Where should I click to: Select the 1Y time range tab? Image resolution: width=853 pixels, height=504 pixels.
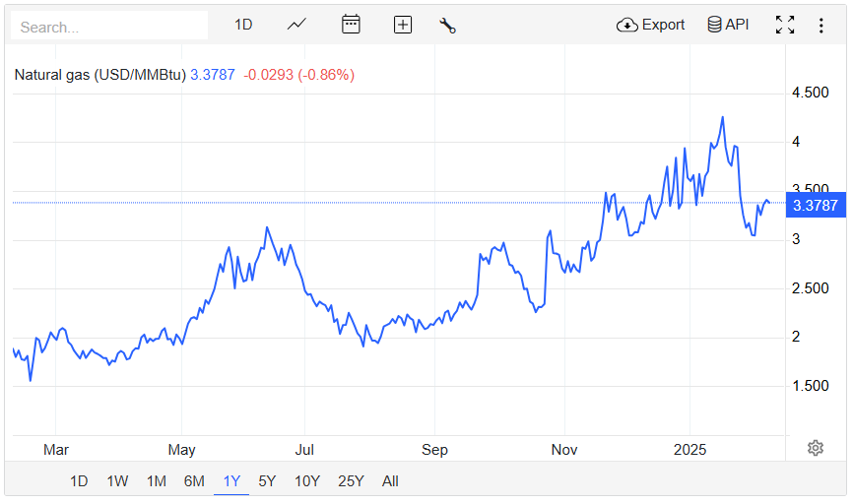pos(231,481)
